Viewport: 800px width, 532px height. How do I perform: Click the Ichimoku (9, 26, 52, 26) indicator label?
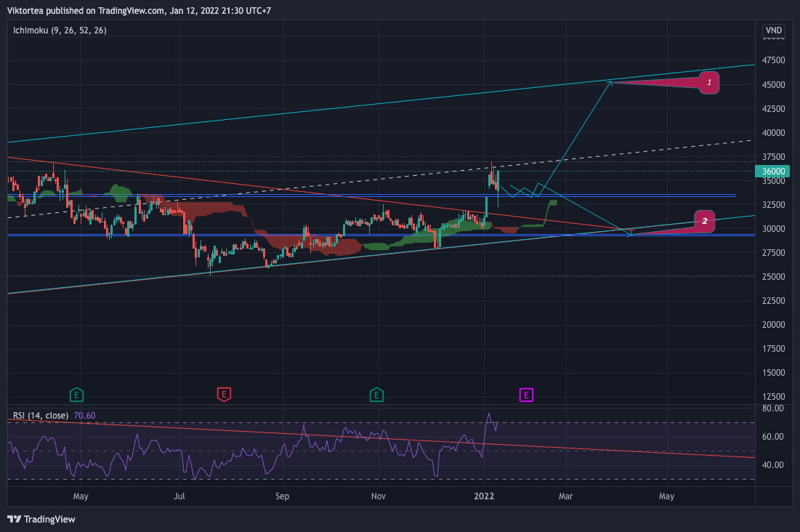[x=60, y=30]
